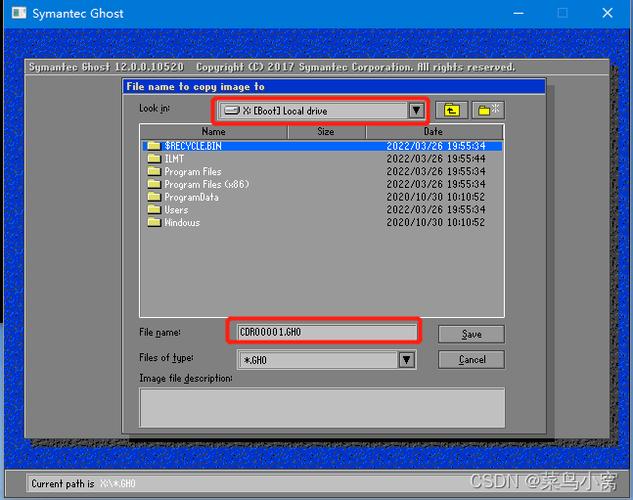Click the date 2022/03/26 19:55:44 for ILMT
The width and height of the screenshot is (633, 500).
pos(436,159)
